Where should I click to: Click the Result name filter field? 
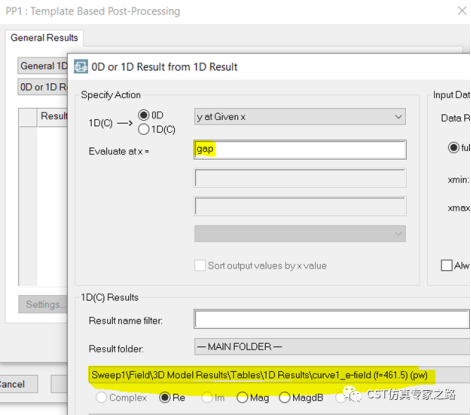click(x=332, y=319)
